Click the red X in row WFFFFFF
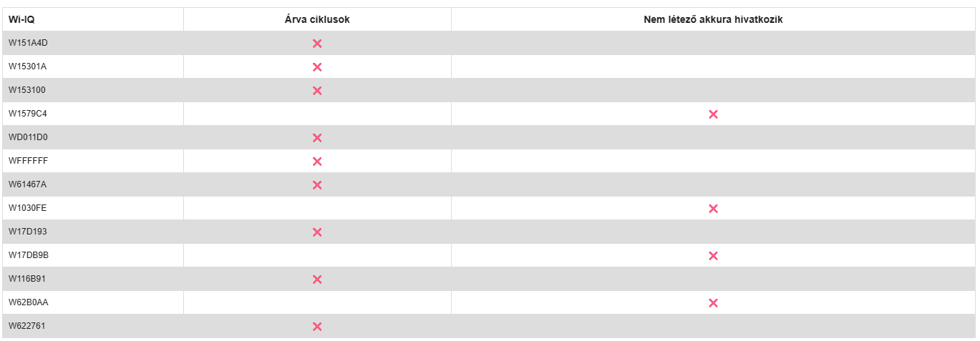 point(317,162)
